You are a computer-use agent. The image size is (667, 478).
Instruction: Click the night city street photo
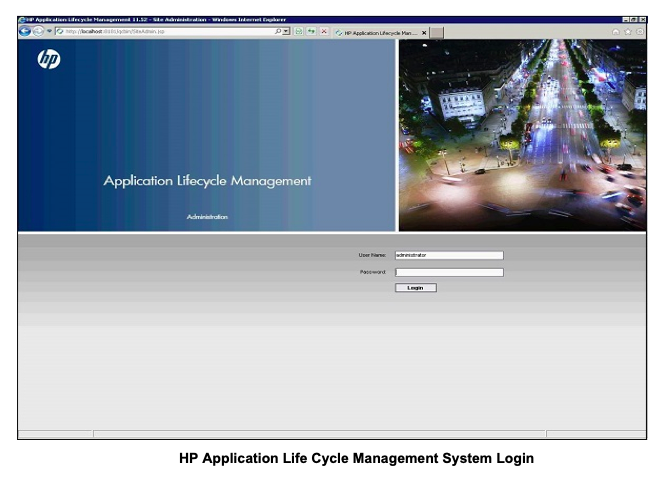pos(522,135)
